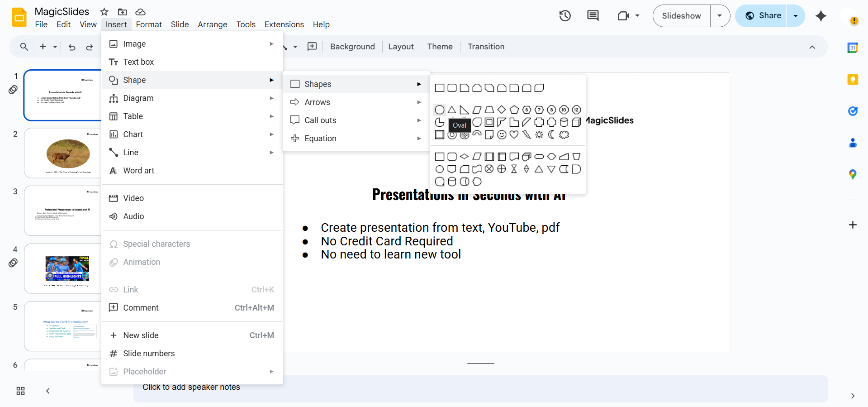Choose the decagon shape labeled 10

564,110
